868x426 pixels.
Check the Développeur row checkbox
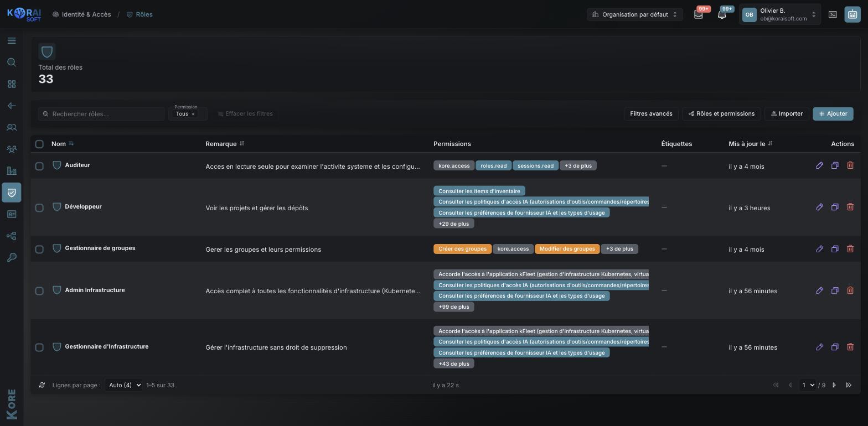click(39, 208)
